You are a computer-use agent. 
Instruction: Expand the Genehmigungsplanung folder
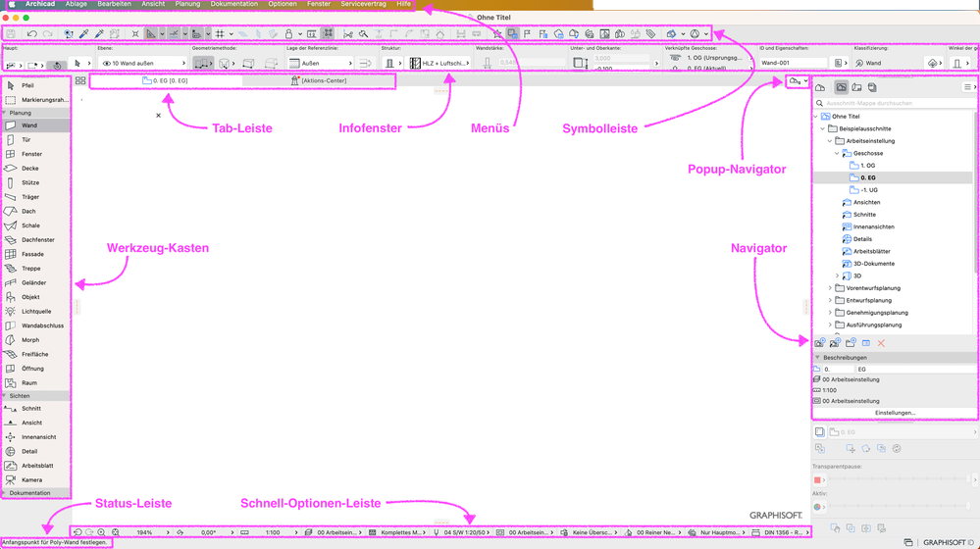830,313
